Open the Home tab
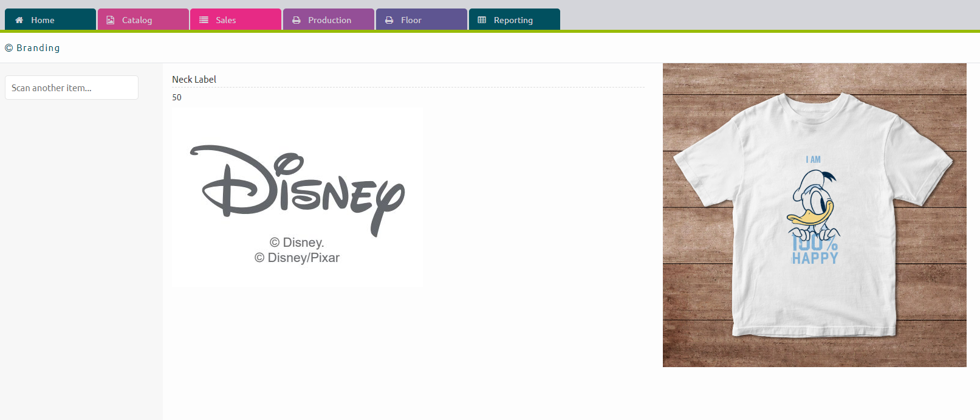 click(x=50, y=19)
